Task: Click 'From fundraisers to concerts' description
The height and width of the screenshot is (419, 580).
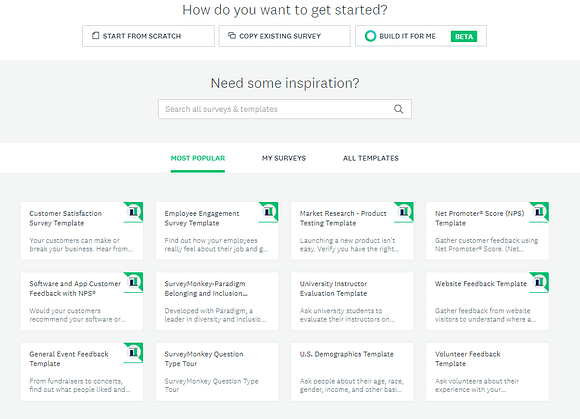Action: tap(80, 385)
